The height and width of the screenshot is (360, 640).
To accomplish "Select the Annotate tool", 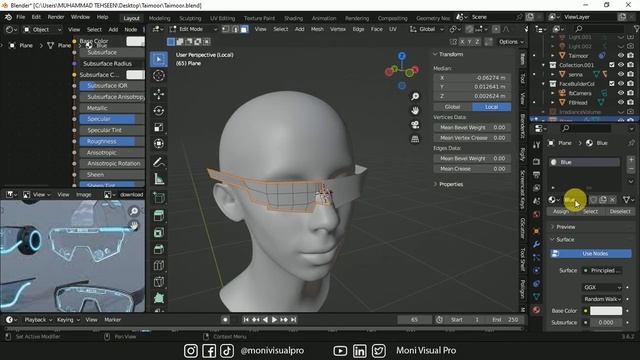I will [159, 162].
